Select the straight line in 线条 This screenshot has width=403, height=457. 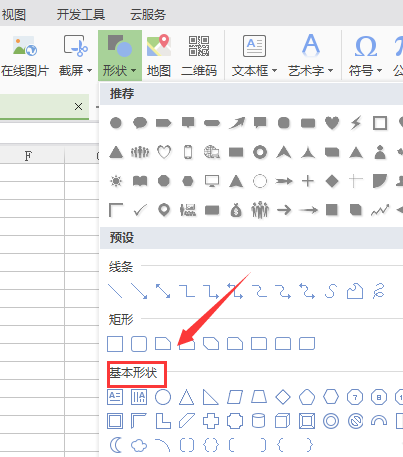(115, 291)
